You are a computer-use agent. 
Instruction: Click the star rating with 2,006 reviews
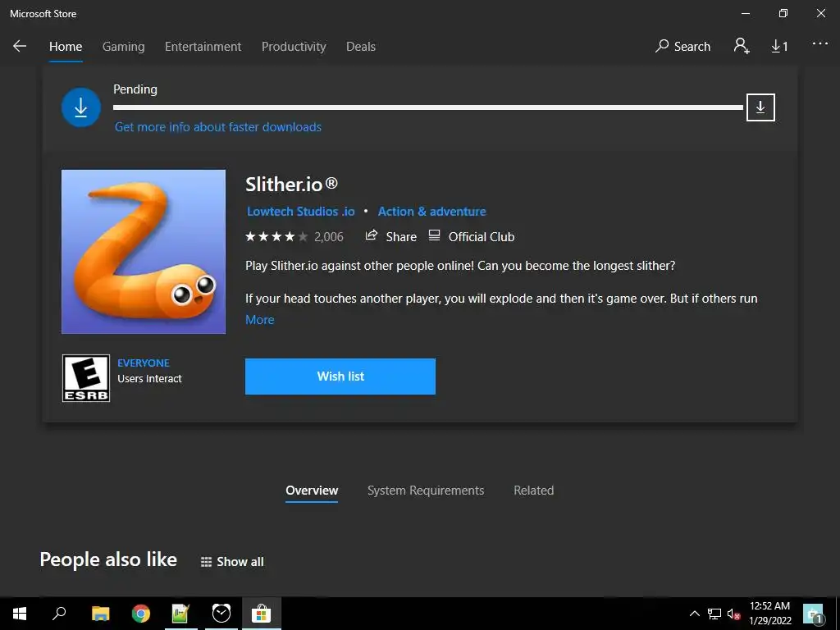pyautogui.click(x=294, y=237)
